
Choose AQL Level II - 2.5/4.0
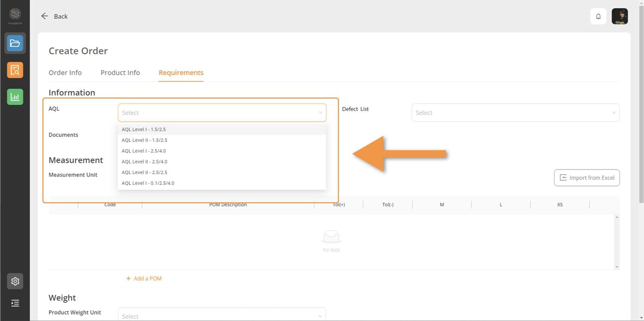pyautogui.click(x=222, y=161)
